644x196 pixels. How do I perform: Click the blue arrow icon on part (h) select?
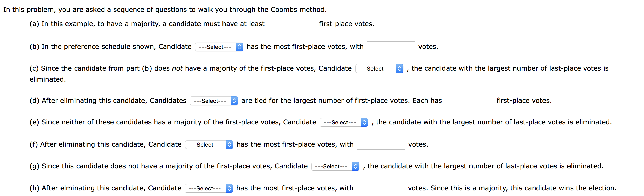click(229, 188)
